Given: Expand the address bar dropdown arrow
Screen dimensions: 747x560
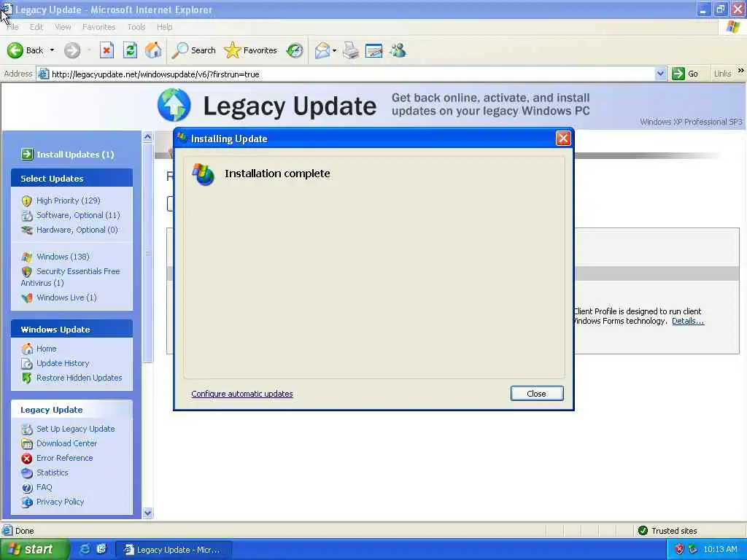Looking at the screenshot, I should (660, 74).
